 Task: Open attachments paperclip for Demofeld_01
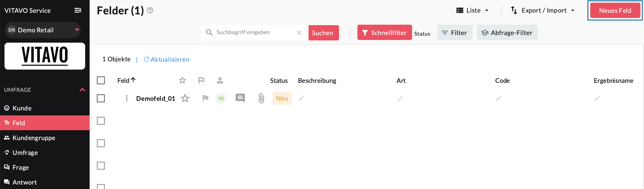tap(261, 98)
